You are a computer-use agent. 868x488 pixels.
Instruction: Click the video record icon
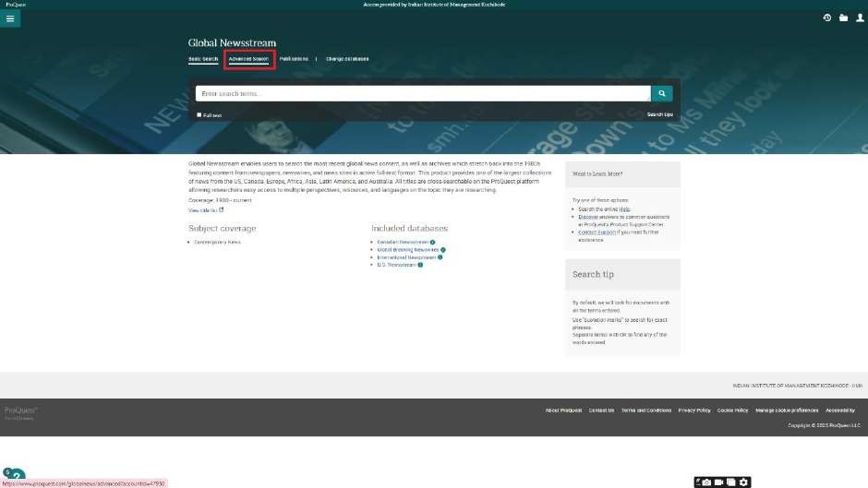tap(718, 482)
